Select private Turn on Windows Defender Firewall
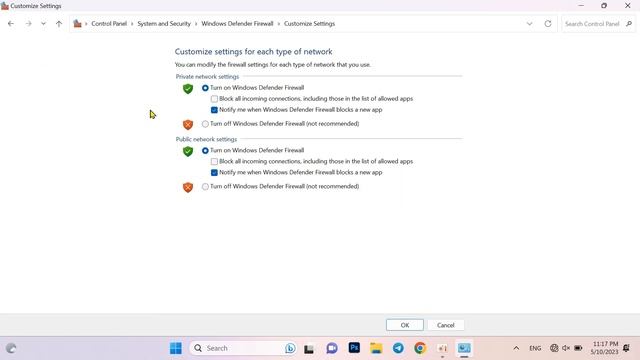The width and height of the screenshot is (640, 360). coord(205,88)
